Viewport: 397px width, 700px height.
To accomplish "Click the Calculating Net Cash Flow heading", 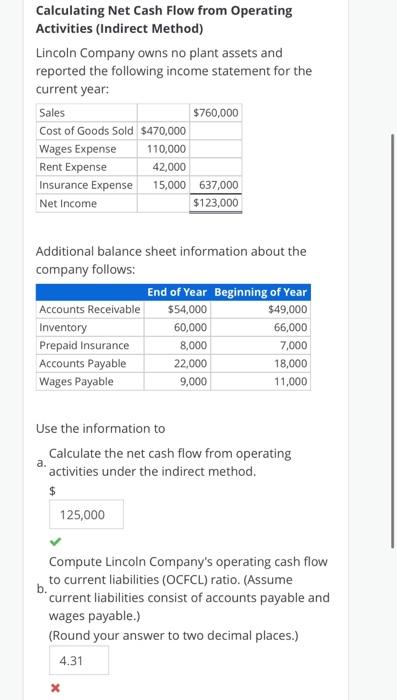I will (164, 20).
